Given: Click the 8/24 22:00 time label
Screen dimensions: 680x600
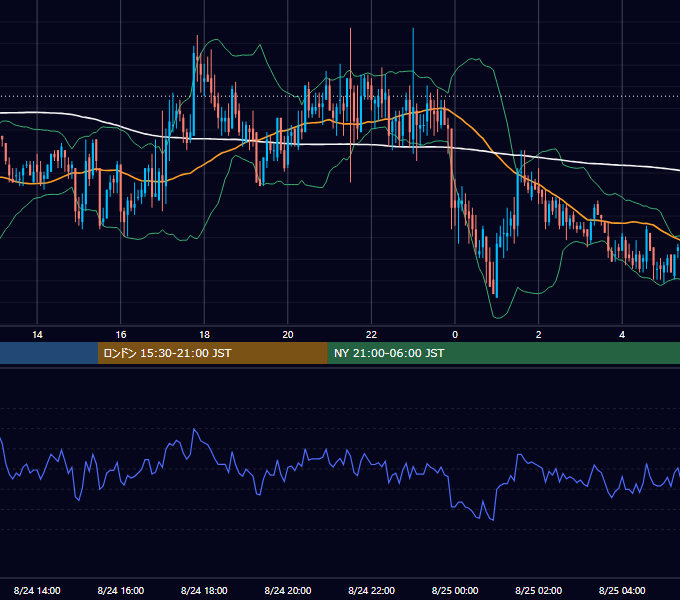Looking at the screenshot, I should pos(372,590).
